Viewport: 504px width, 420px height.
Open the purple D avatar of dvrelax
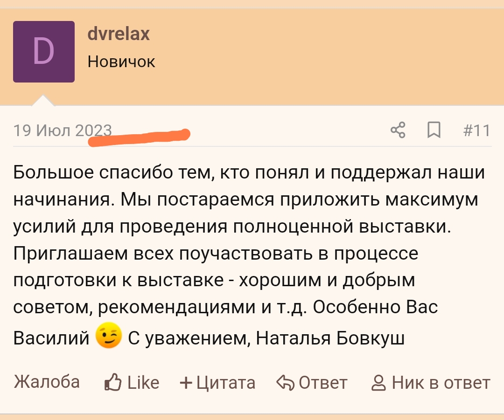(44, 52)
